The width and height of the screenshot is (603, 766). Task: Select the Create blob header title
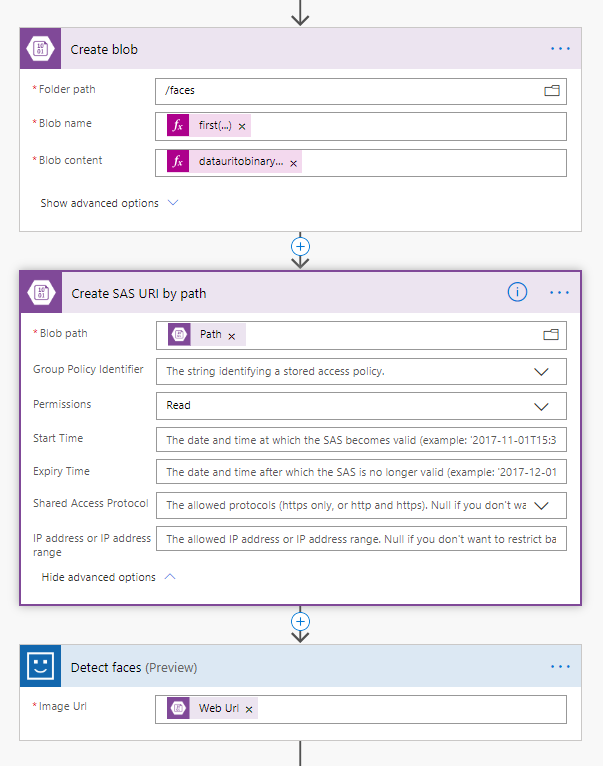(x=104, y=49)
